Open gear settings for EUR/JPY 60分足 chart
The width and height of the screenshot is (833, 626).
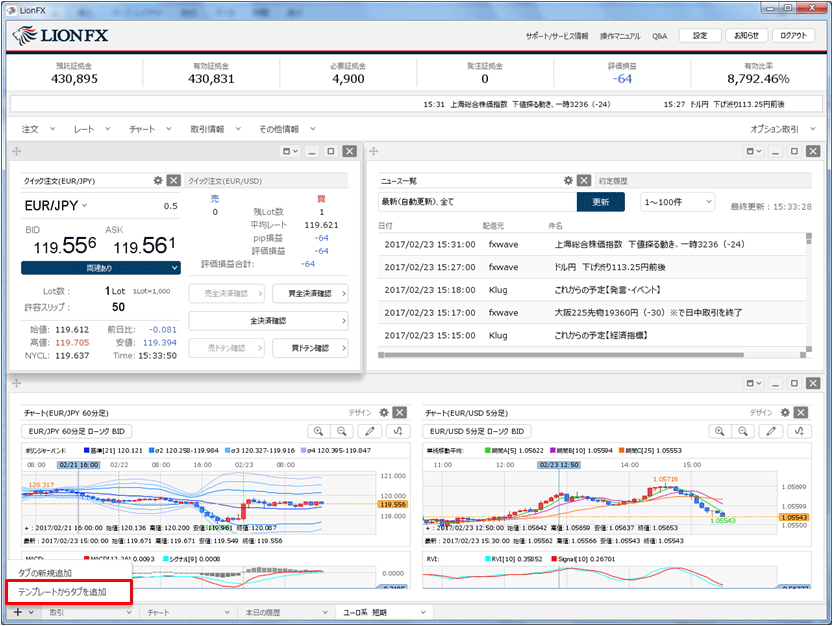point(384,412)
